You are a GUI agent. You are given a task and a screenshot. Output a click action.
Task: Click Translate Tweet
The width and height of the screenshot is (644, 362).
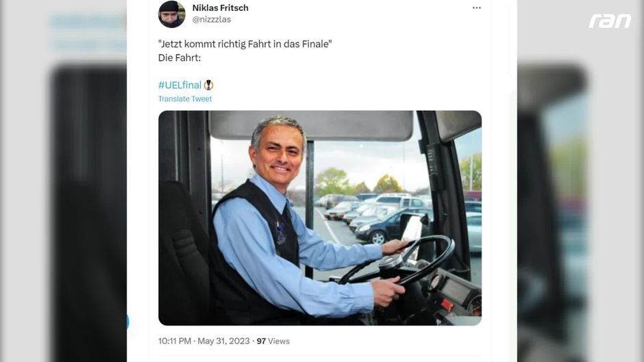pos(185,99)
